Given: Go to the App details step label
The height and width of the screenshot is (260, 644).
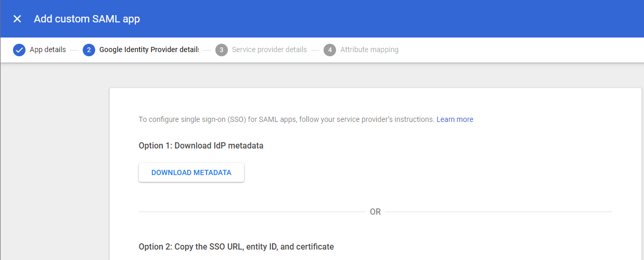Looking at the screenshot, I should point(48,50).
